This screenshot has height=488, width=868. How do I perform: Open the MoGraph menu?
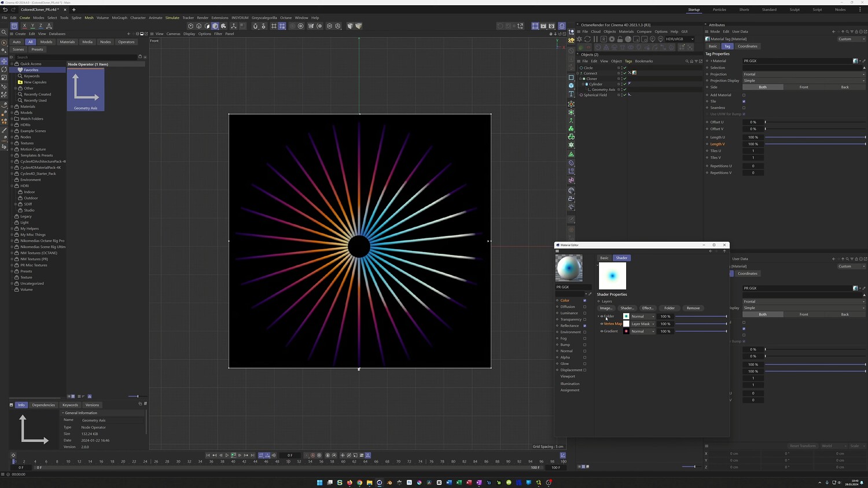(119, 18)
